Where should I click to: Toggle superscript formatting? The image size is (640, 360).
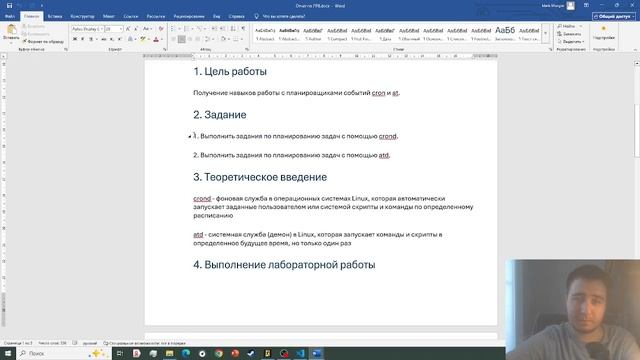(x=120, y=39)
